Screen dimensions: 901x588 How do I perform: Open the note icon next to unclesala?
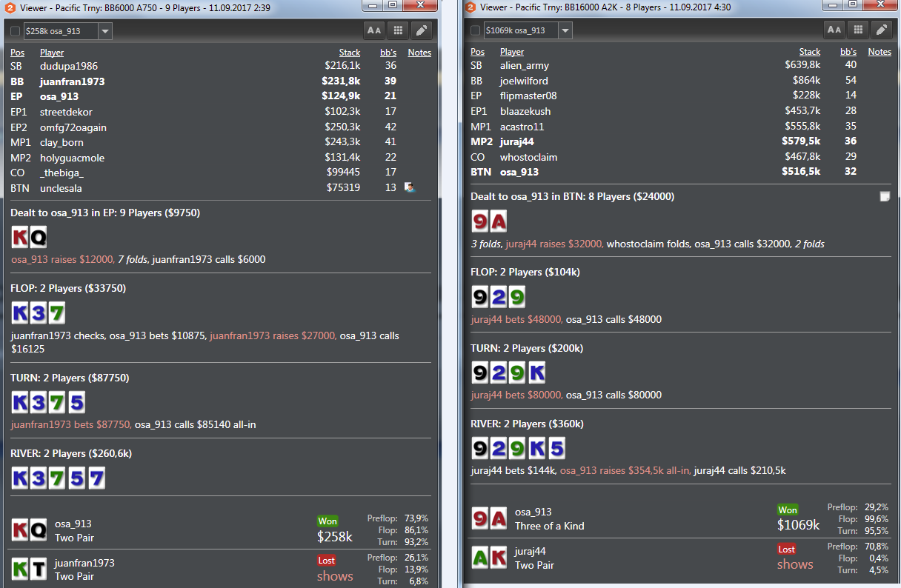pos(410,187)
